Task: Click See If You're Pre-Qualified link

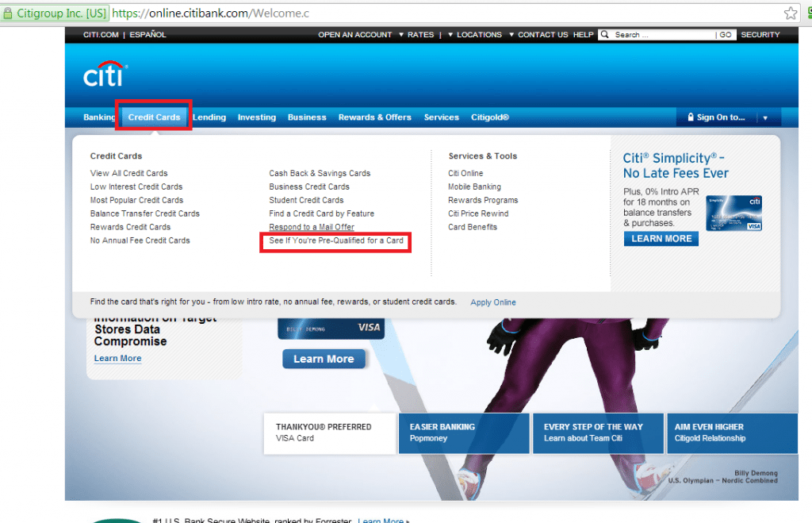Action: click(x=336, y=240)
